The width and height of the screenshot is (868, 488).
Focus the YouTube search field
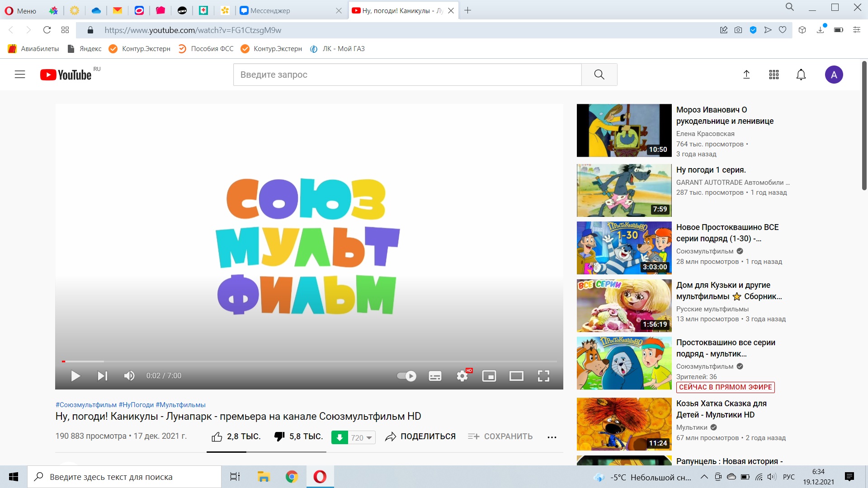coord(407,75)
